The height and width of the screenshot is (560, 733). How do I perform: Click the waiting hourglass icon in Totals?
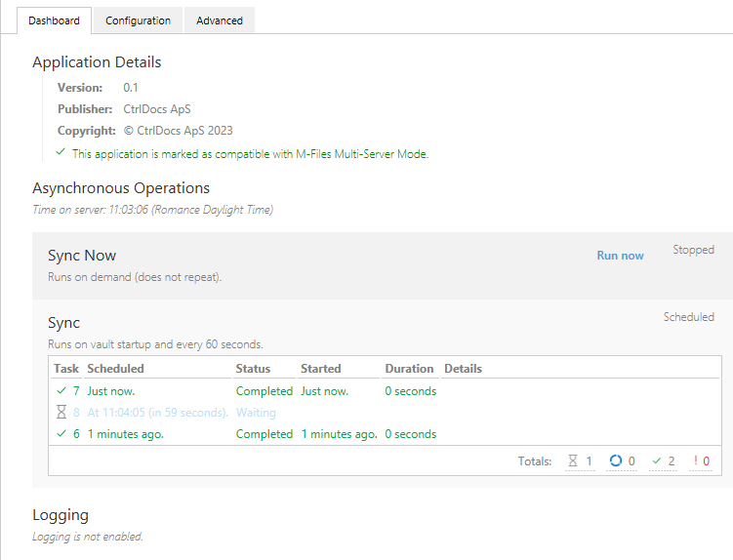coord(573,460)
